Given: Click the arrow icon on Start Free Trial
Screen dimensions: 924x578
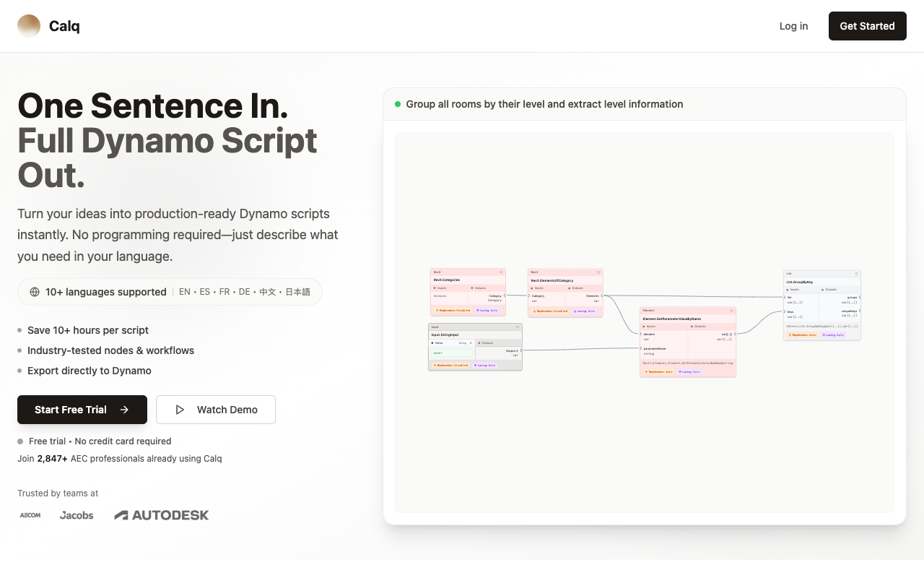Looking at the screenshot, I should (x=124, y=410).
